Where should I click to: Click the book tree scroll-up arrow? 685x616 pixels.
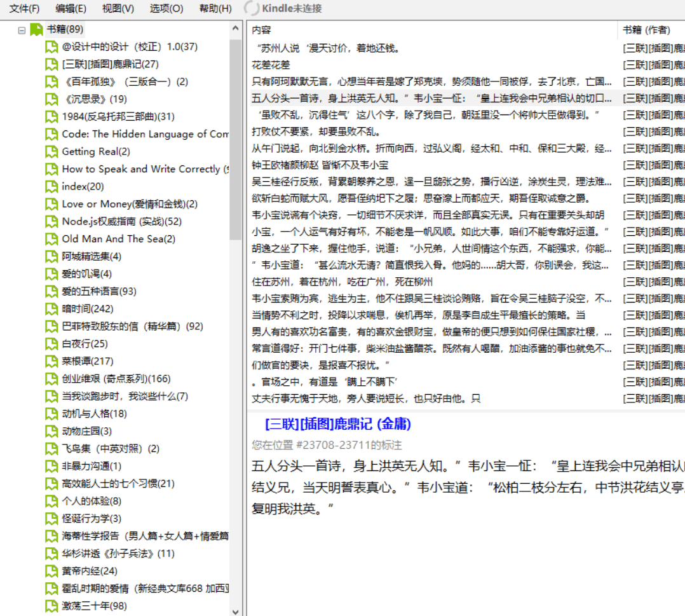(236, 29)
